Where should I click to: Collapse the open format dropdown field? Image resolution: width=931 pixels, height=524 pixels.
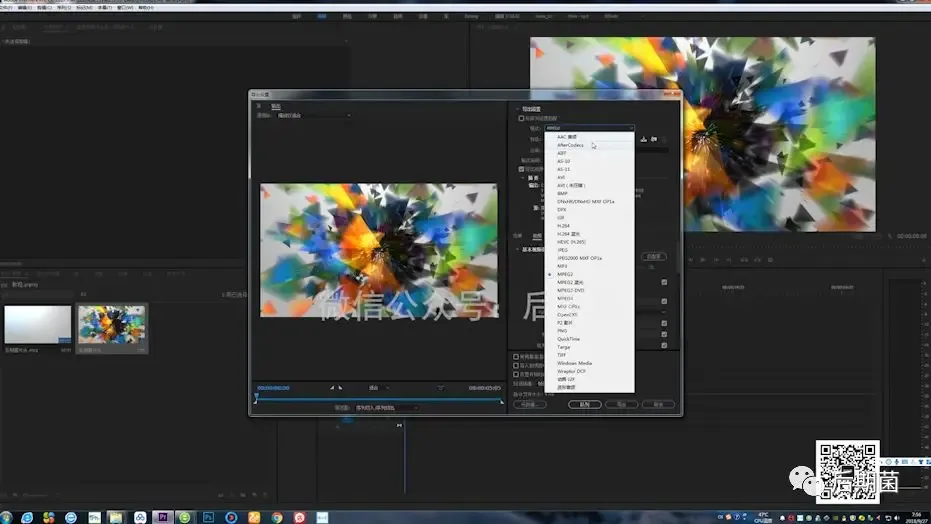coord(590,128)
